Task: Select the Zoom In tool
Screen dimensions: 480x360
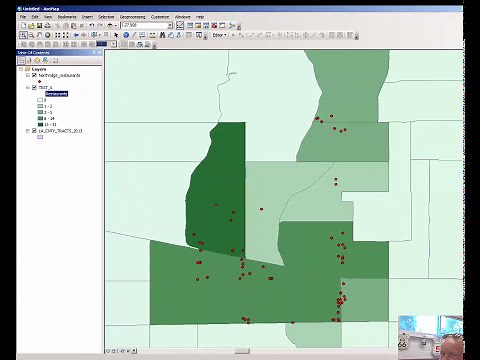Action: pos(23,35)
